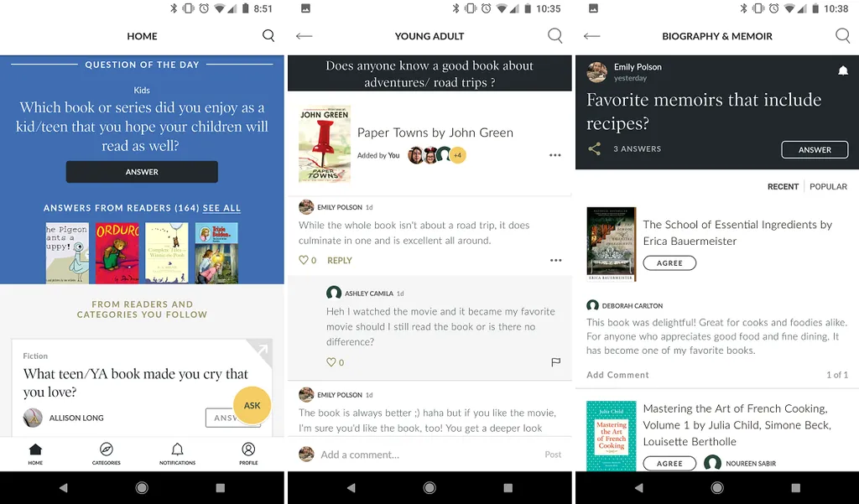Open the Fiction question card arrow

262,350
